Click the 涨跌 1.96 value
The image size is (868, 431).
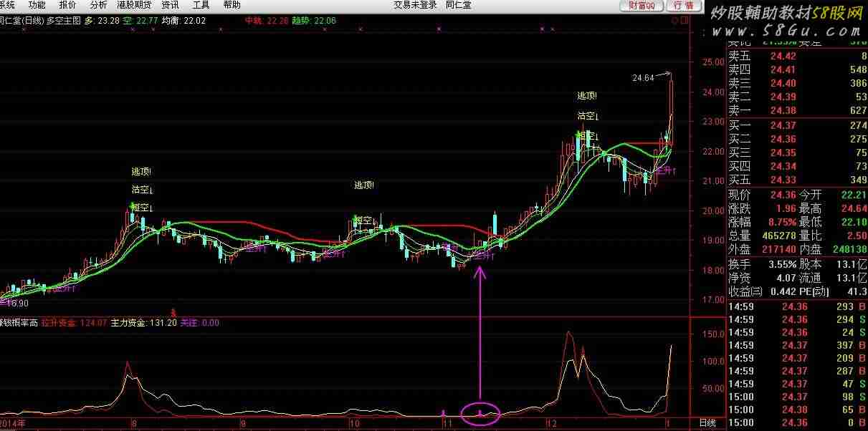point(786,208)
